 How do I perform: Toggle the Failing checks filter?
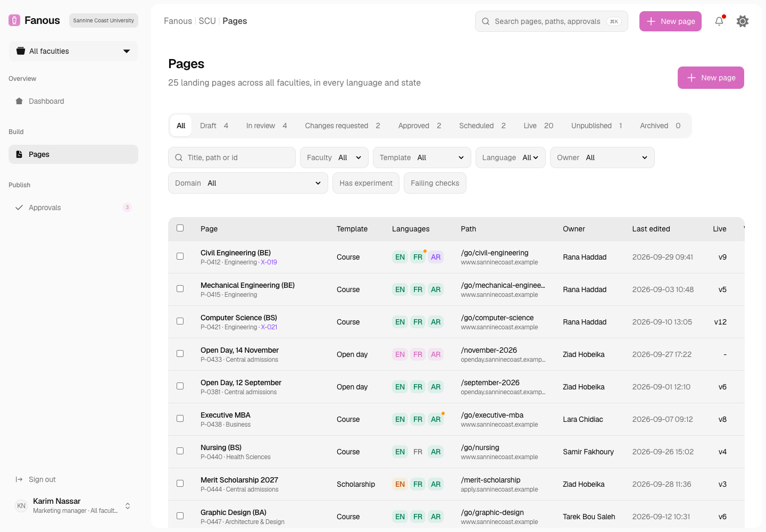[435, 183]
